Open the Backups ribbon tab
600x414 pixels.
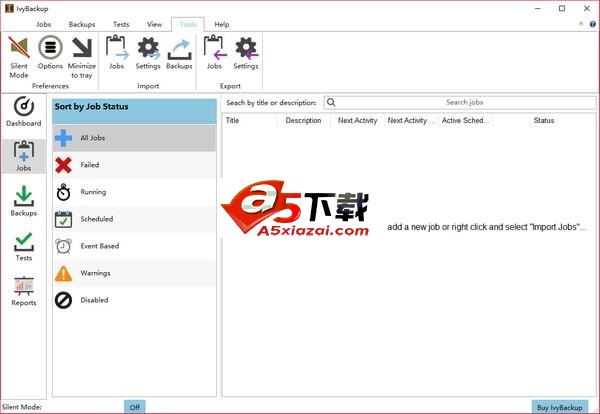(x=82, y=24)
